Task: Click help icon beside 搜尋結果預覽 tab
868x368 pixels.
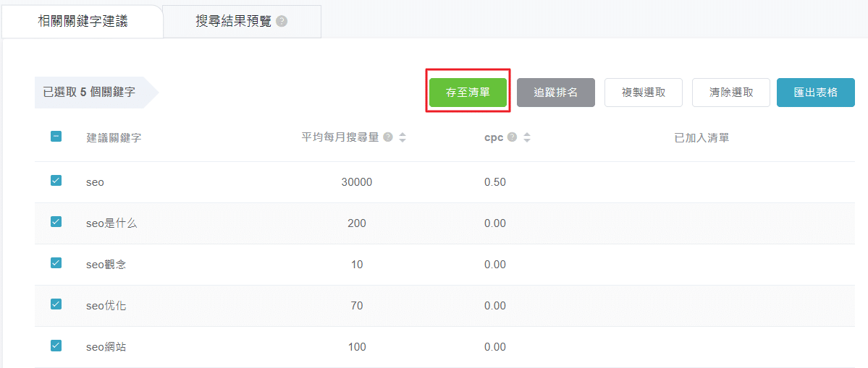Action: point(282,22)
